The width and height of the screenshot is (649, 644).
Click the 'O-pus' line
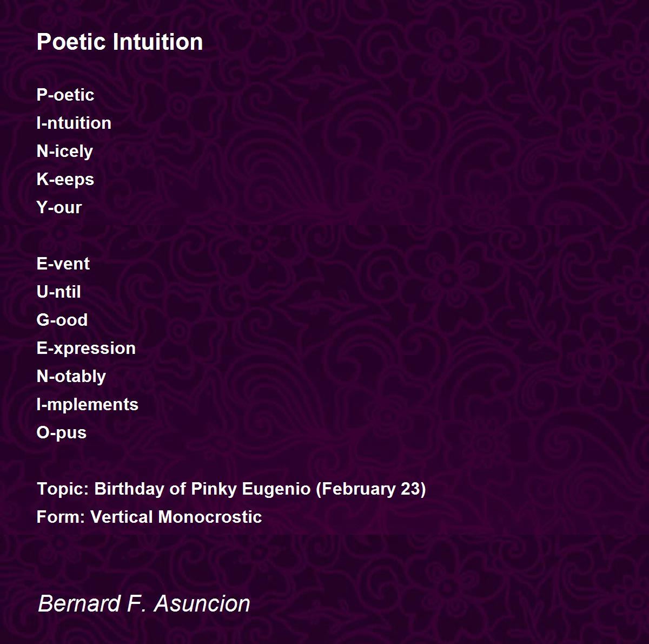point(61,432)
